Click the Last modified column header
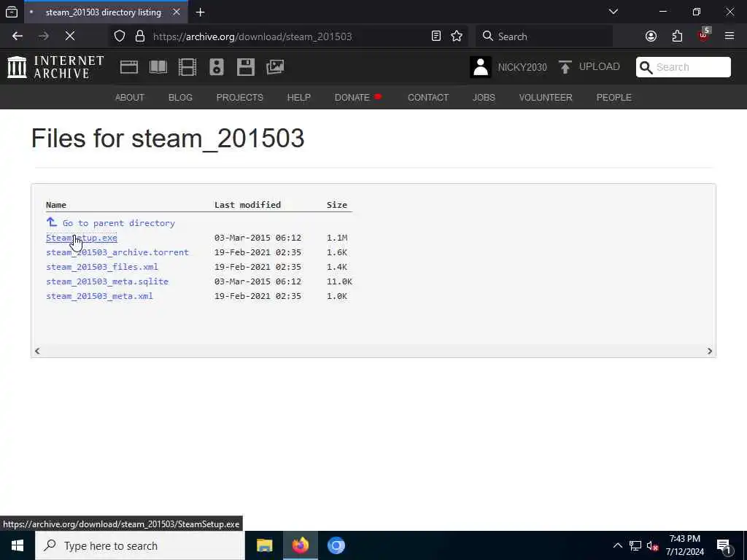Image resolution: width=747 pixels, height=560 pixels. [x=247, y=205]
